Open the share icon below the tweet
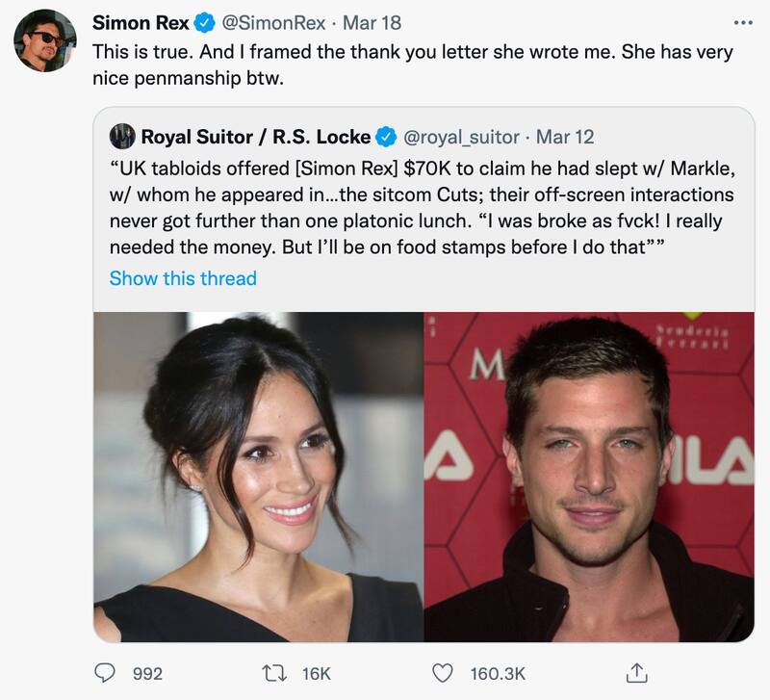Viewport: 770px width, 700px height. [637, 671]
